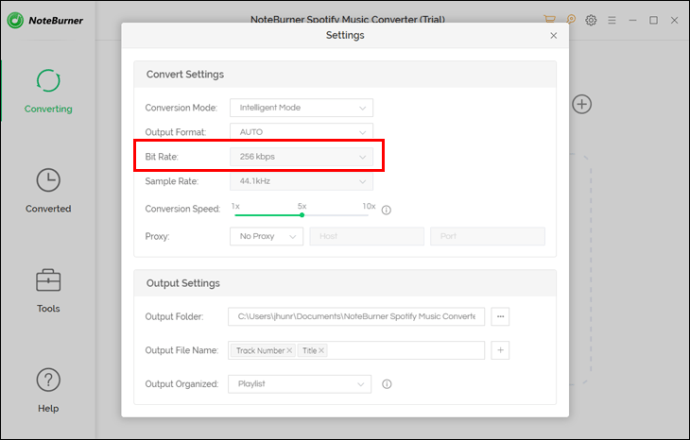
Task: Expand the Bit Rate dropdown
Action: tap(301, 157)
